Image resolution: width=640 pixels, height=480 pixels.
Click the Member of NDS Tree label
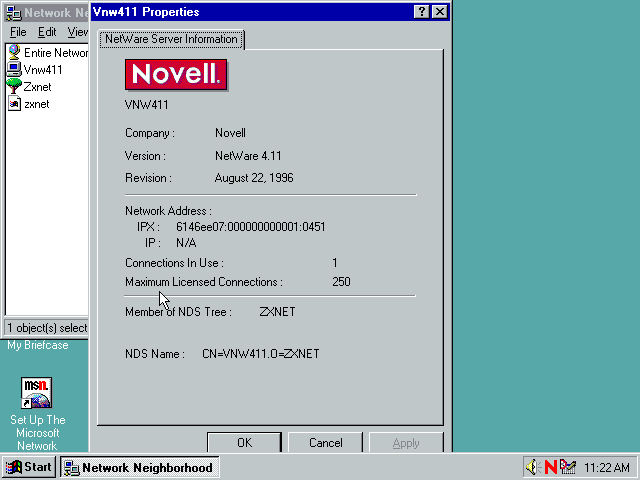[x=178, y=312]
